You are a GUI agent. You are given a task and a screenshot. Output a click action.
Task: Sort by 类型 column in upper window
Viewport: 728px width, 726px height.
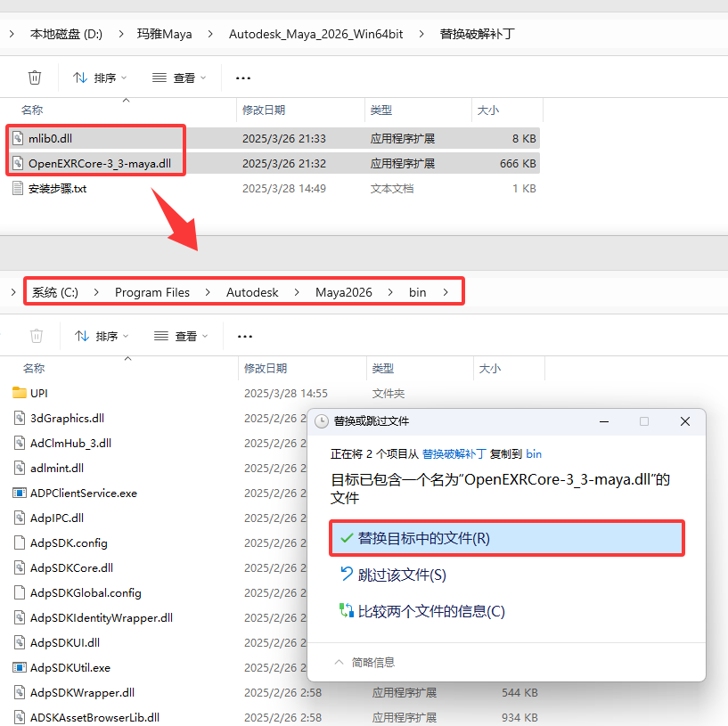381,110
